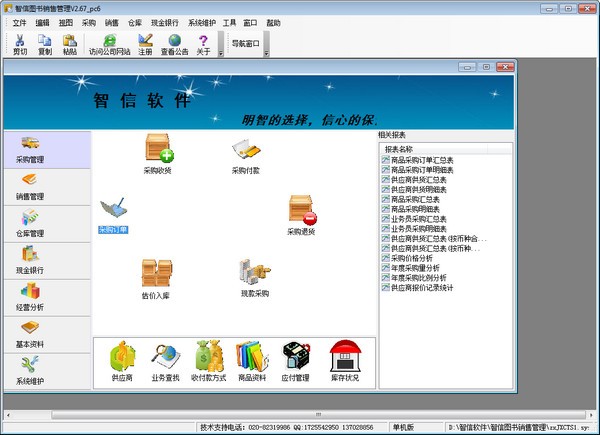The image size is (600, 435).
Task: Click the 剪切 (Cut) toolbar icon
Action: point(20,44)
